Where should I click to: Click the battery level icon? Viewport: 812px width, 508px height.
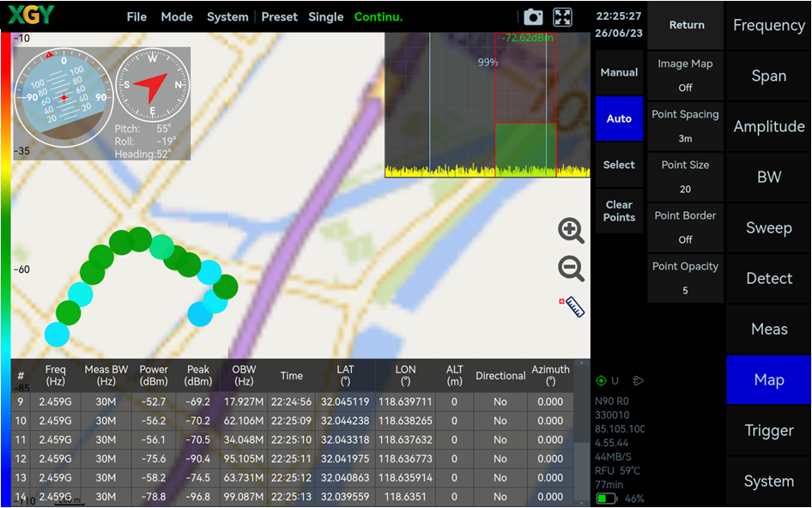pos(606,499)
